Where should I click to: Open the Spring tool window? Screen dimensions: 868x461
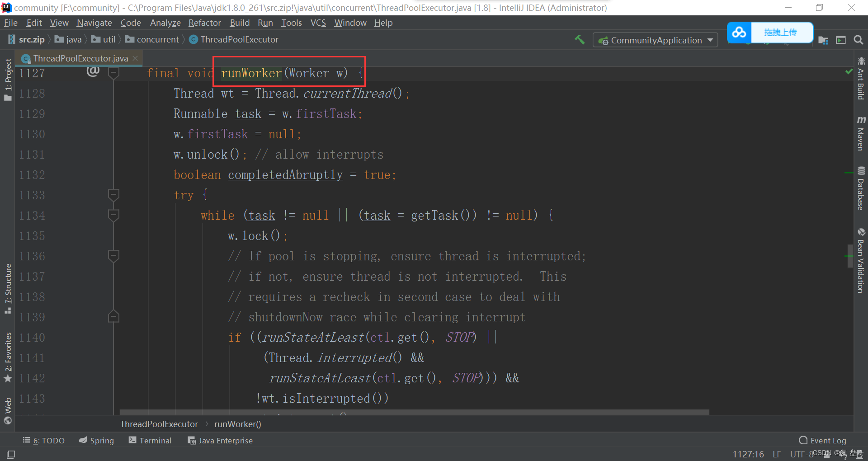coord(97,441)
